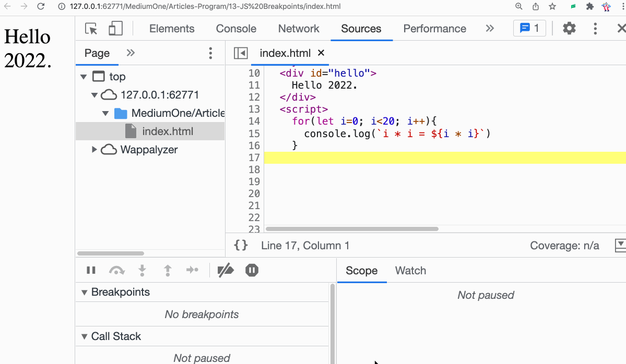Screen dimensions: 626x364
Task: Open the console messages issue badge
Action: coord(529,29)
